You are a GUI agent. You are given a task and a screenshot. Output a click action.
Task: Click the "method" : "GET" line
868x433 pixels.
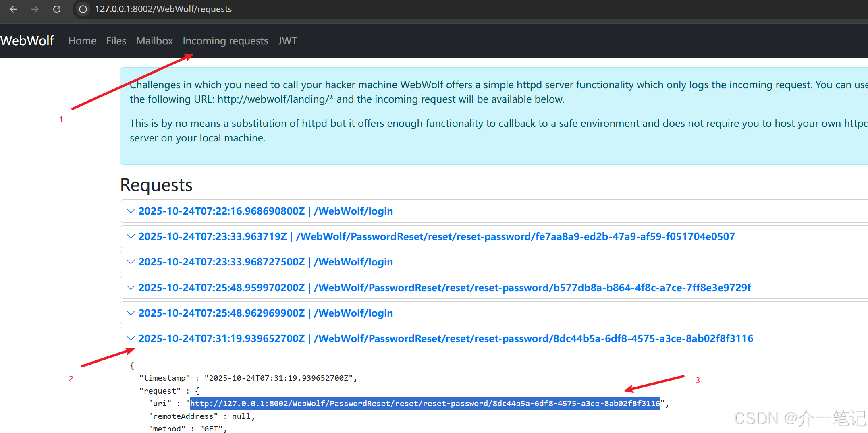188,429
